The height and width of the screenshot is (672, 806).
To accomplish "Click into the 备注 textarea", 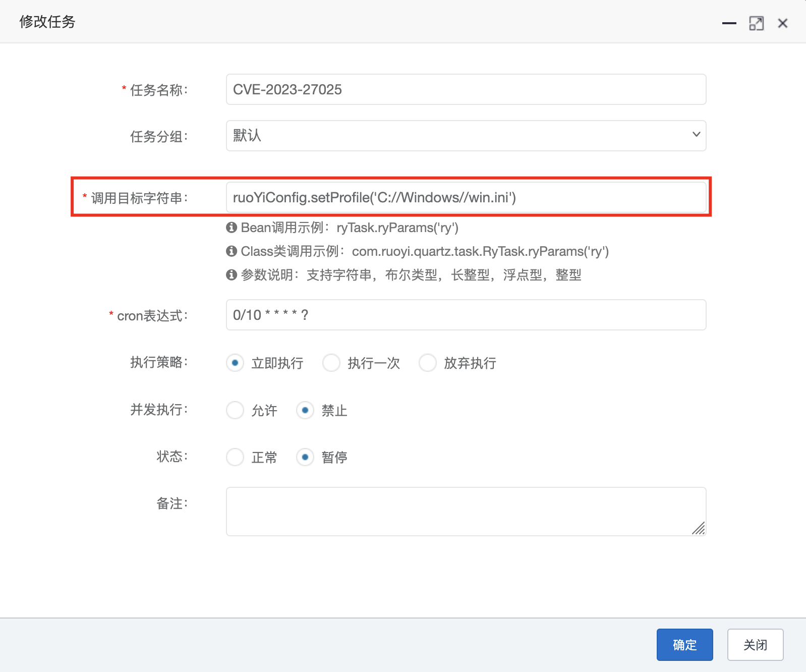I will point(466,511).
